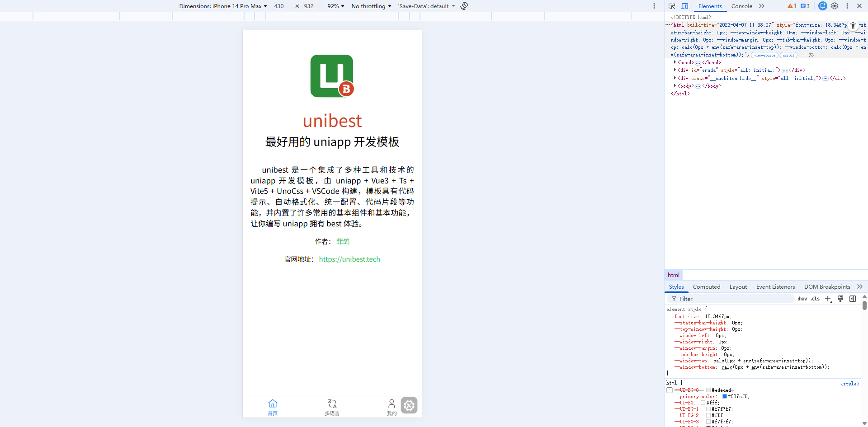Enable the --UI-BG-0 property checkbox
The width and height of the screenshot is (868, 427).
tap(670, 390)
